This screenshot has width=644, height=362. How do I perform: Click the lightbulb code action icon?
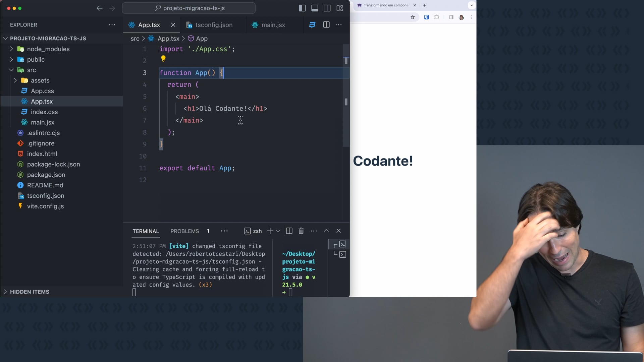pos(163,59)
